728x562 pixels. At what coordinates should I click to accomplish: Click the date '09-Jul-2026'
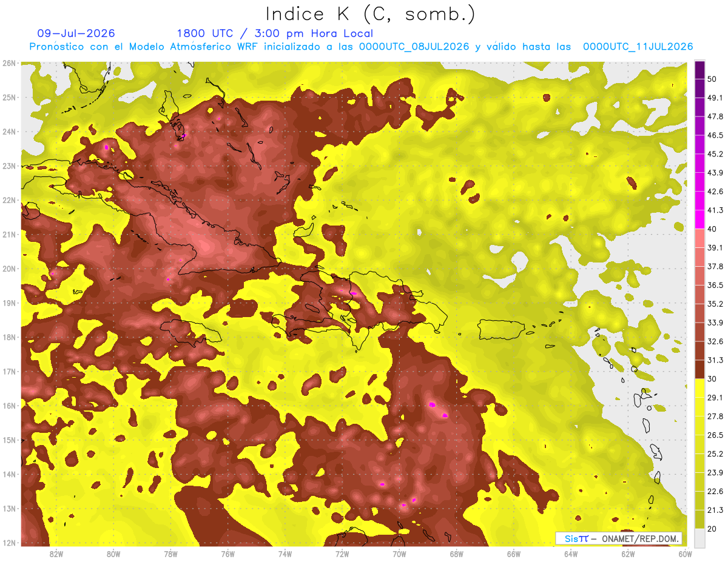[x=76, y=33]
